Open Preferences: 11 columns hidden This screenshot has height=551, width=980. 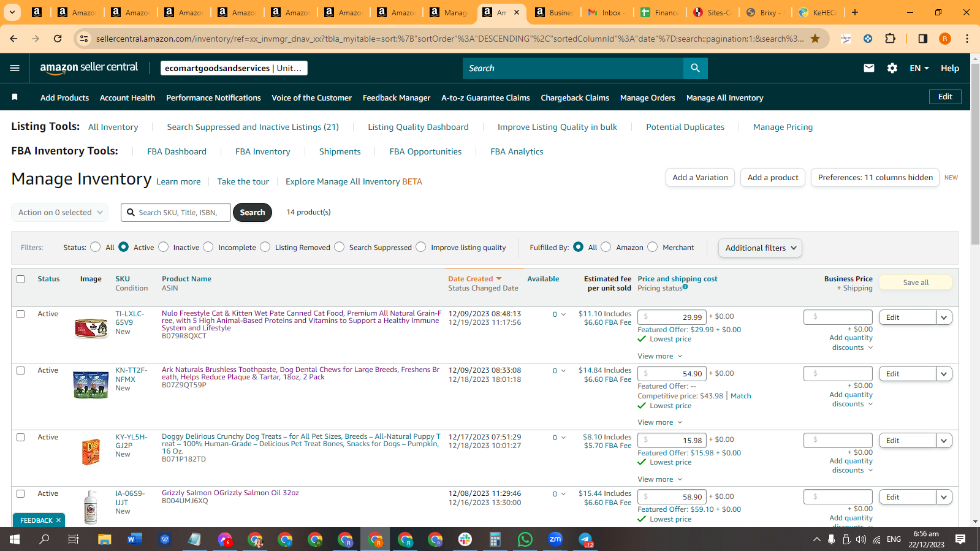pyautogui.click(x=875, y=178)
